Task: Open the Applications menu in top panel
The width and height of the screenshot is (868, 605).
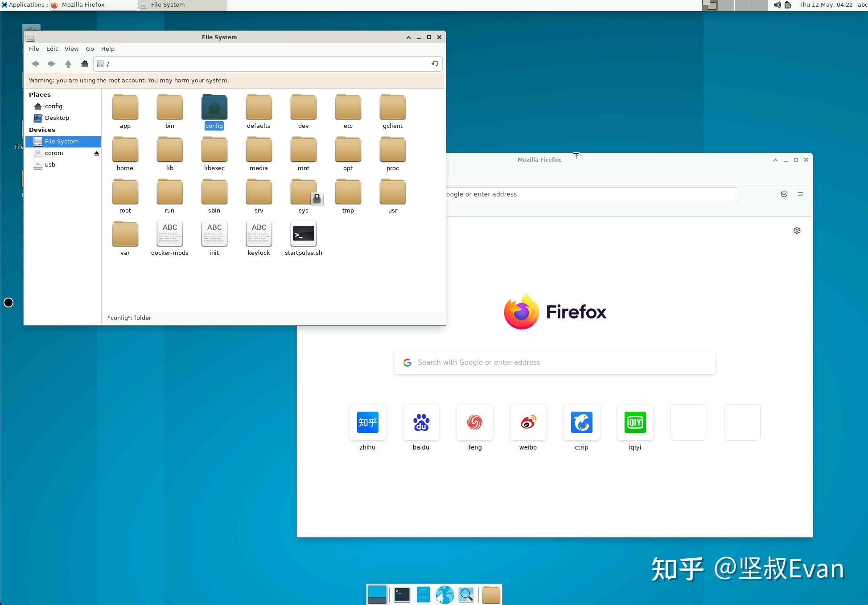Action: coord(23,5)
